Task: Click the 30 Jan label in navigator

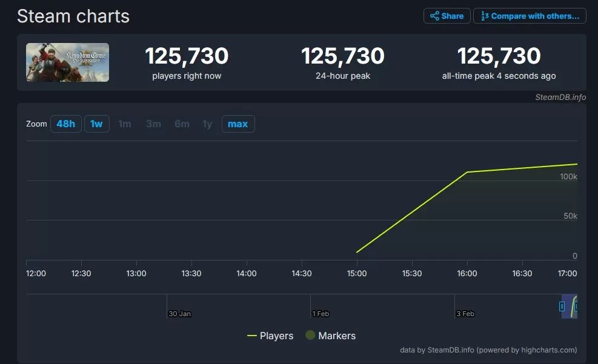Action: coord(179,314)
